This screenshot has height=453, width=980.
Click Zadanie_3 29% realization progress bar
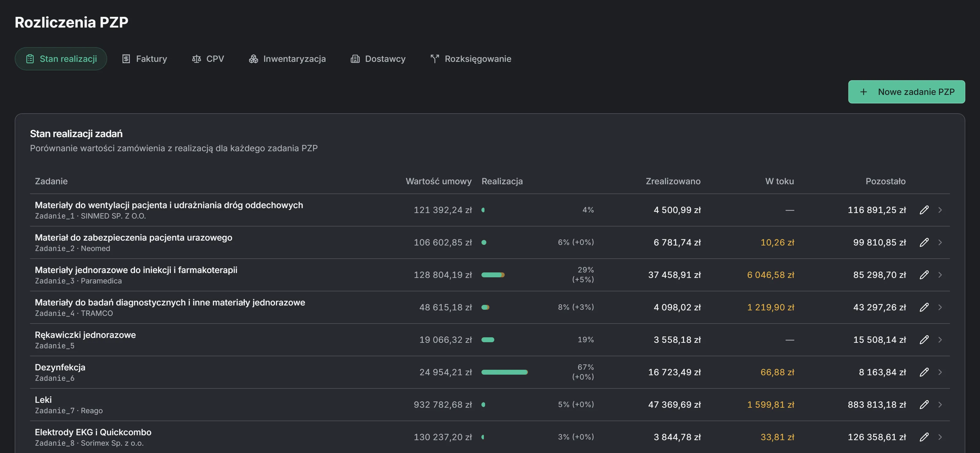pos(493,275)
